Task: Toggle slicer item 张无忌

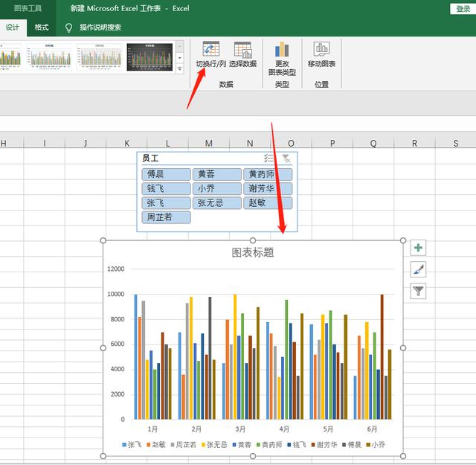Action: coord(216,202)
